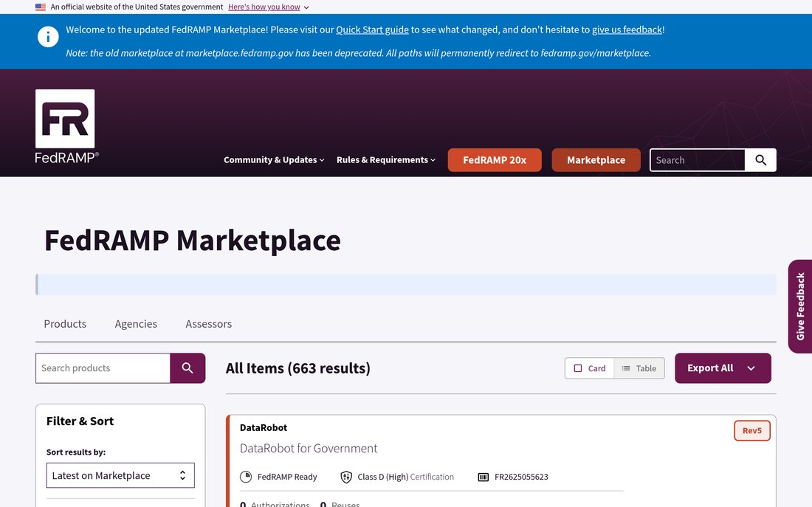Viewport: 812px width, 507px height.
Task: Click the US flag icon
Action: pyautogui.click(x=41, y=7)
